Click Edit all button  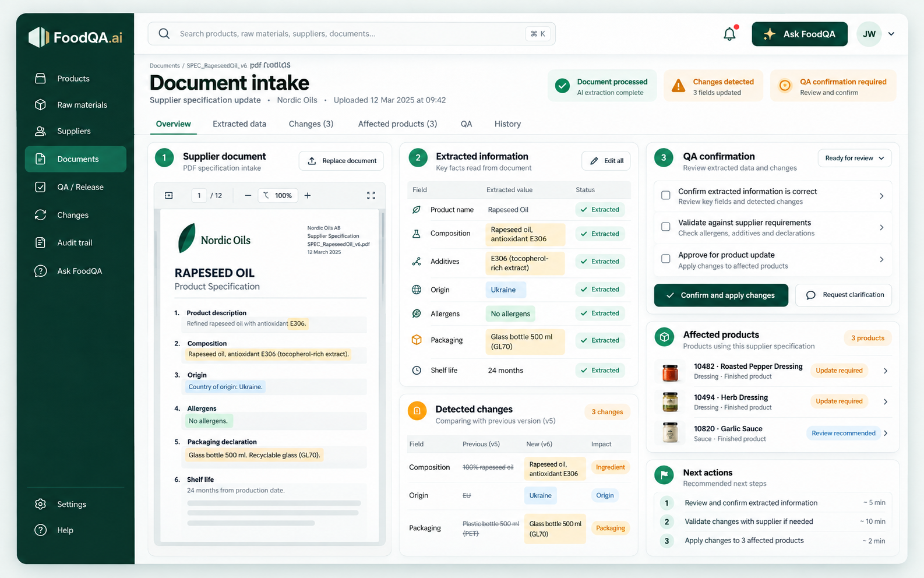pos(606,161)
